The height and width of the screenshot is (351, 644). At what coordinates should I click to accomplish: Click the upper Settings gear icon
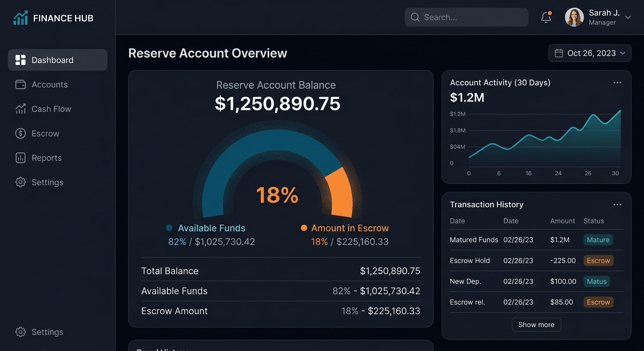pyautogui.click(x=21, y=182)
